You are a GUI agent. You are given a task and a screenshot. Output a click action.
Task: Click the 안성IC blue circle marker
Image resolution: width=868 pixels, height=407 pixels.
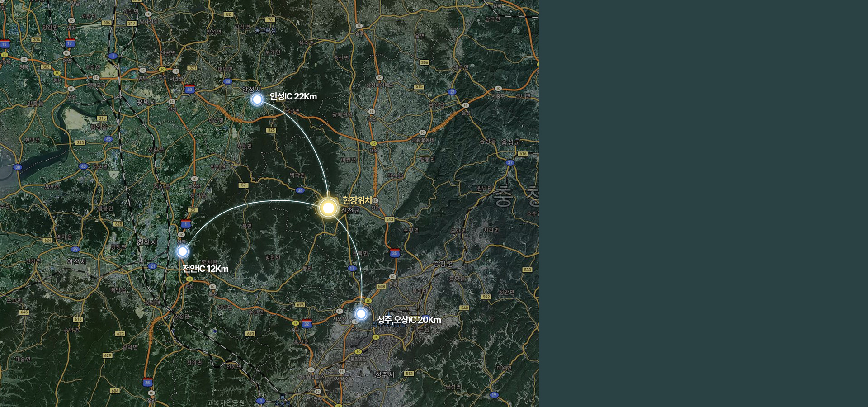click(x=257, y=99)
